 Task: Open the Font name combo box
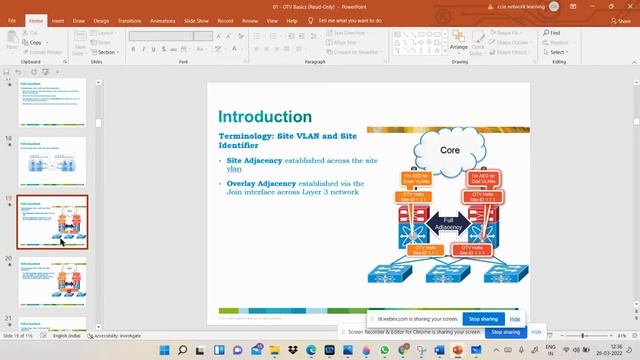coord(161,36)
